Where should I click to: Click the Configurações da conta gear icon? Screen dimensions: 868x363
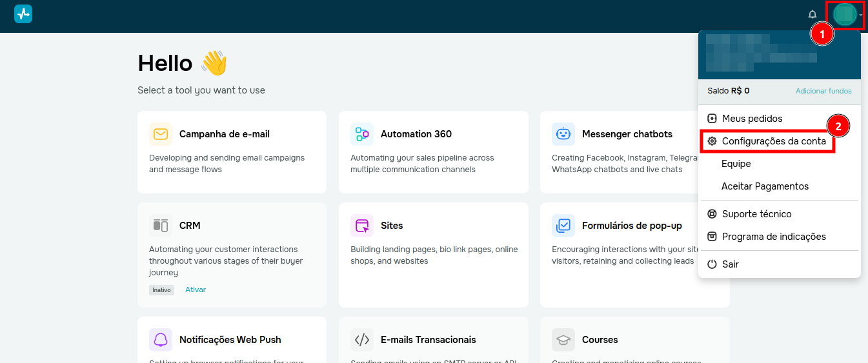(x=712, y=141)
